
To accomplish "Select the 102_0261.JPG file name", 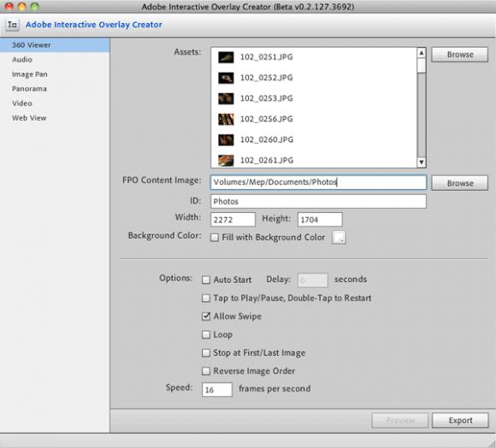I will [267, 160].
